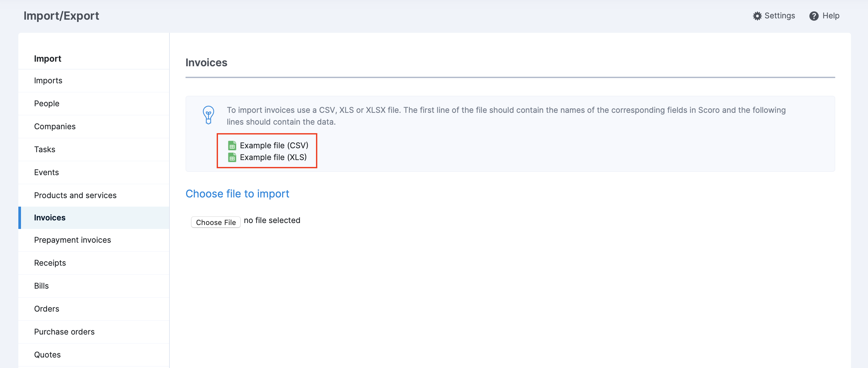Select Receipts import section
This screenshot has width=868, height=368.
click(x=94, y=263)
